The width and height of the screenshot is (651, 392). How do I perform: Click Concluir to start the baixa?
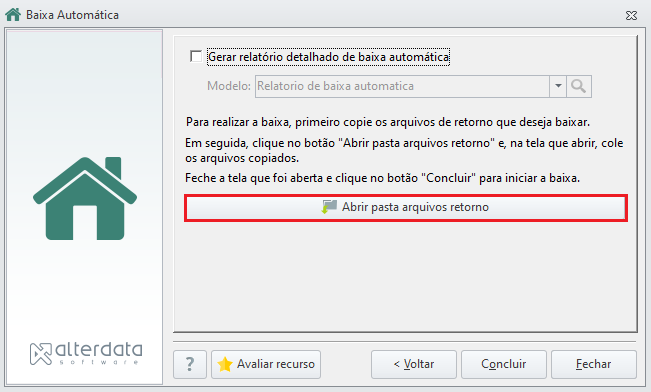pyautogui.click(x=504, y=364)
